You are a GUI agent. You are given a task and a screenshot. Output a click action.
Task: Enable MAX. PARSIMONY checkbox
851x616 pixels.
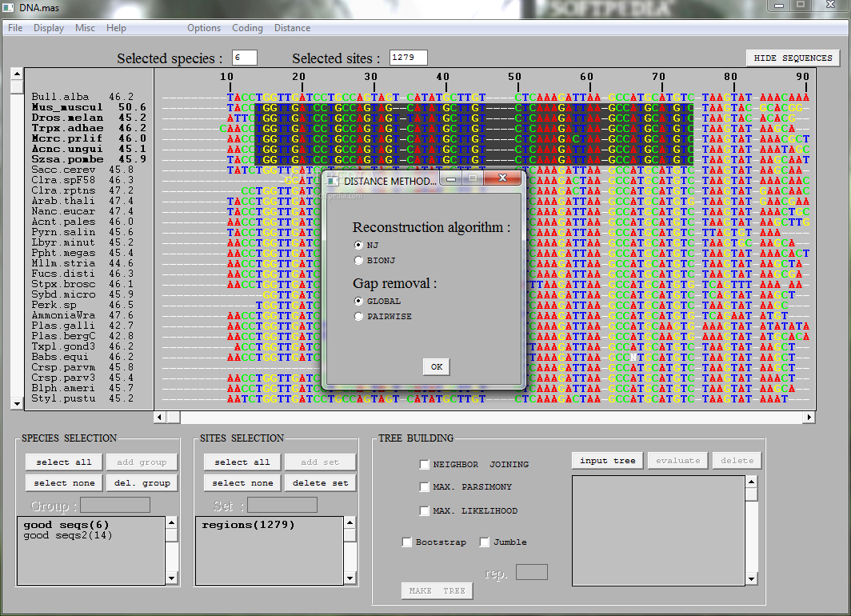coord(425,487)
